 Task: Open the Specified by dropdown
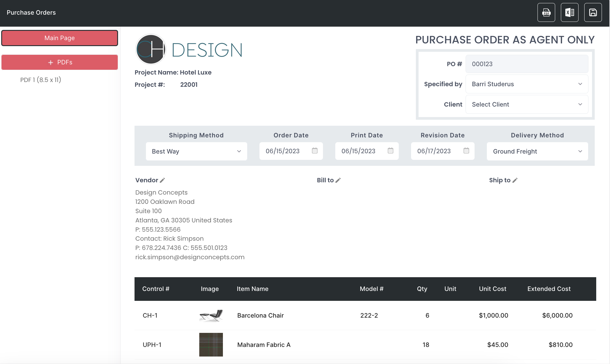tap(527, 84)
